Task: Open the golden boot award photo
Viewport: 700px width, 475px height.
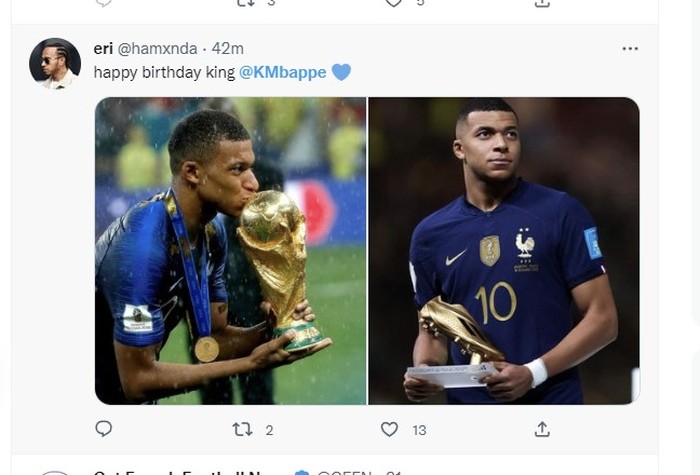Action: [x=504, y=250]
